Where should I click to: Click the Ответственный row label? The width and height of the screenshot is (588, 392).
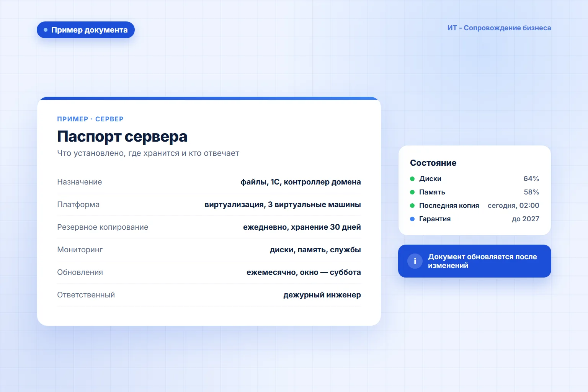(86, 295)
